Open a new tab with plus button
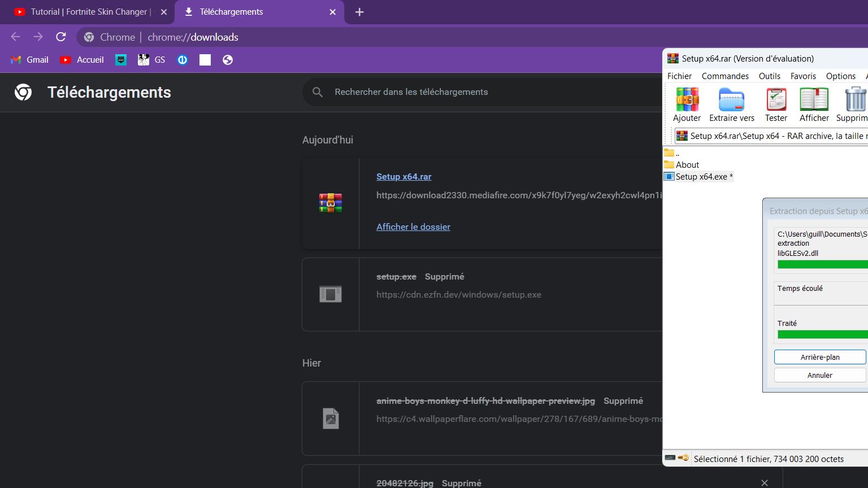 point(359,12)
